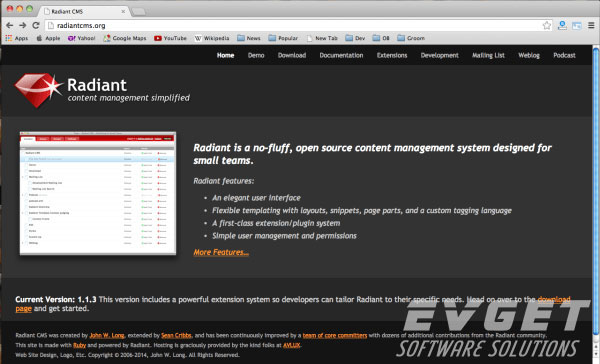Follow the More Features link
The image size is (600, 364).
(221, 252)
